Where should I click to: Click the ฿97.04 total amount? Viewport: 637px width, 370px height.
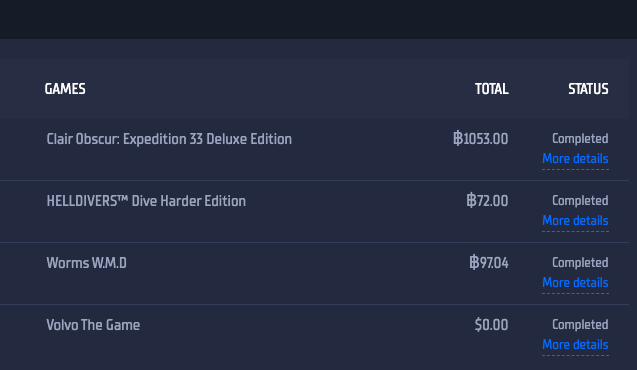coord(489,263)
